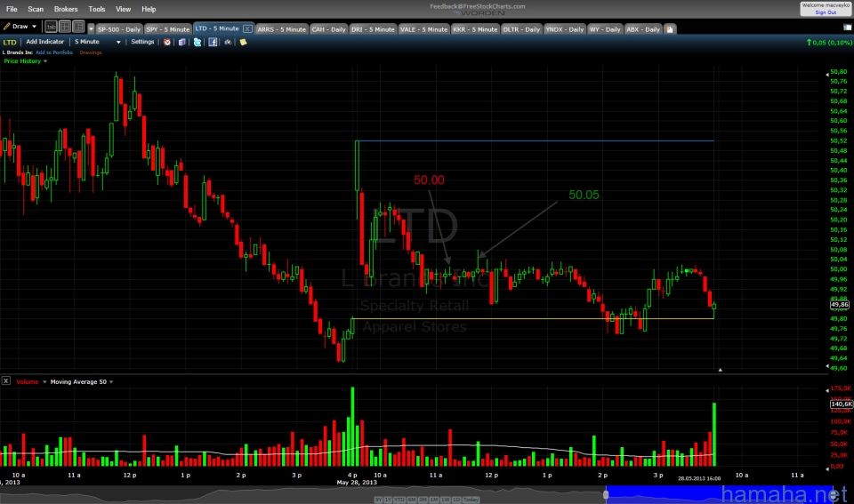
Task: Click the Sign Out link
Action: [x=826, y=12]
